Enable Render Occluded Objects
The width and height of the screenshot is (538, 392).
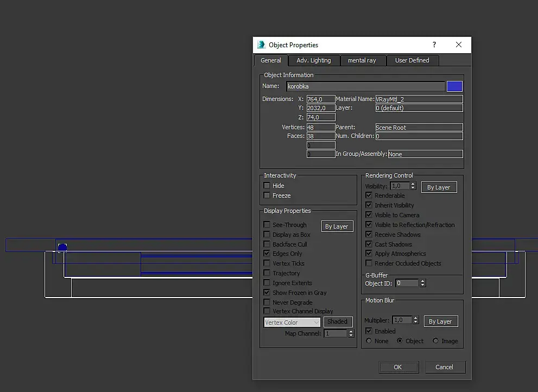(x=369, y=263)
